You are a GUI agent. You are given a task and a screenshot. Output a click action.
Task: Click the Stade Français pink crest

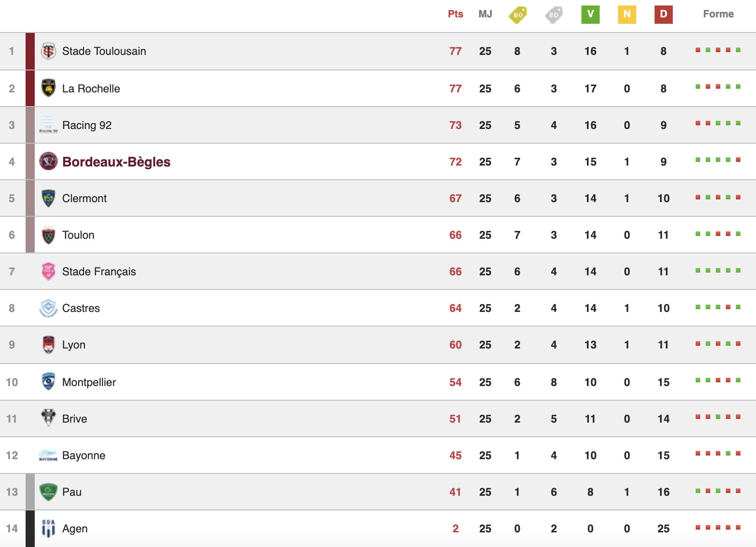[48, 271]
